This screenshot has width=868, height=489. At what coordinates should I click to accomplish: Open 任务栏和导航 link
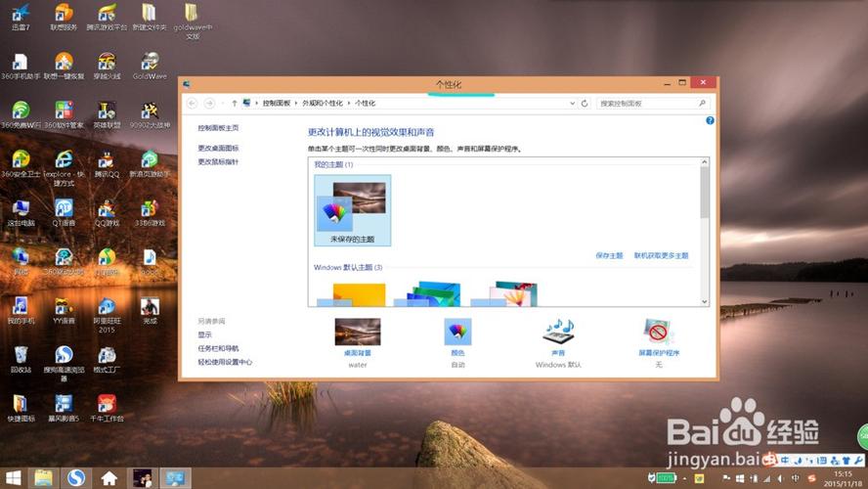[x=218, y=348]
